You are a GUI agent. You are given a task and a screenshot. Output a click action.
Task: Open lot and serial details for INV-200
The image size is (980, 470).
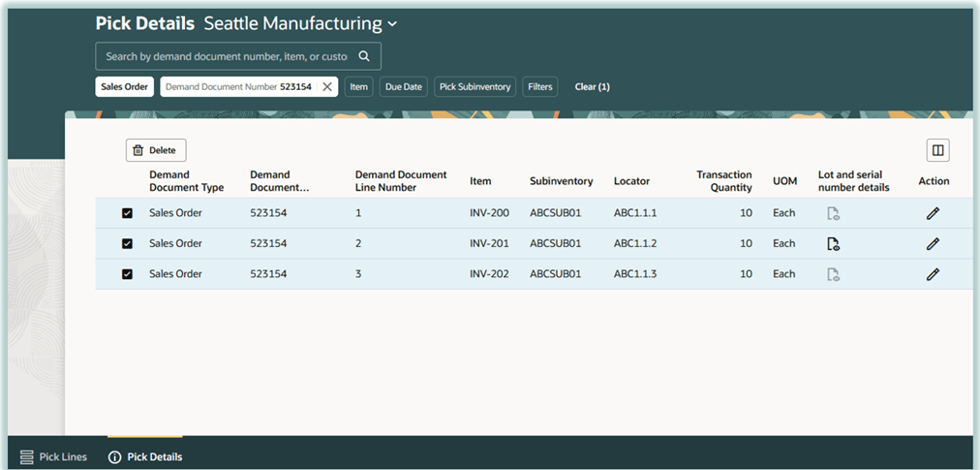[832, 214]
